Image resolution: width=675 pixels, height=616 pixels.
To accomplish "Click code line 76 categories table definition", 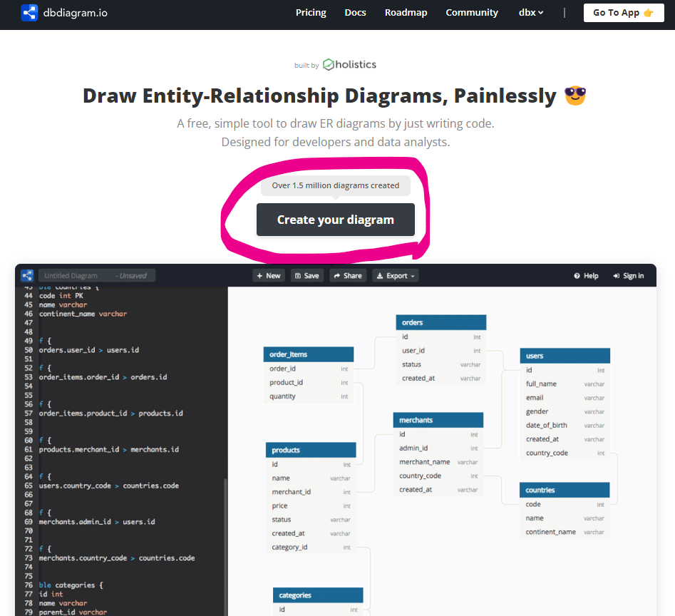I will click(x=71, y=585).
